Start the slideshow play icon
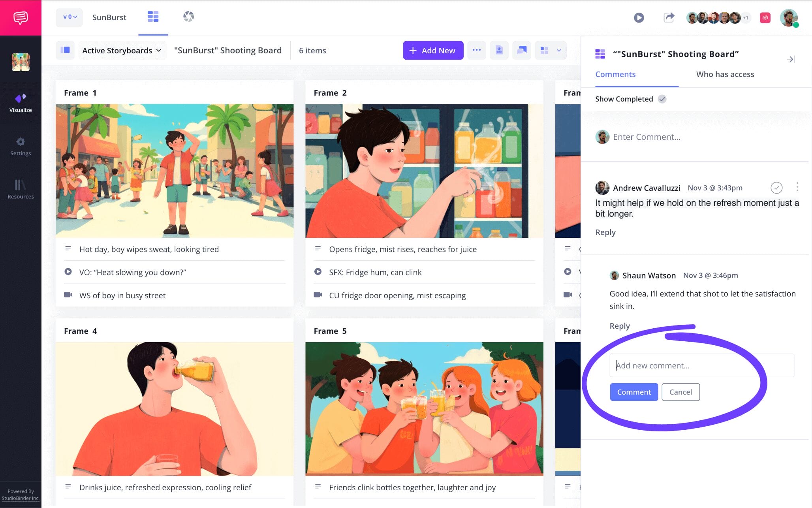Viewport: 812px width, 508px height. pyautogui.click(x=639, y=18)
